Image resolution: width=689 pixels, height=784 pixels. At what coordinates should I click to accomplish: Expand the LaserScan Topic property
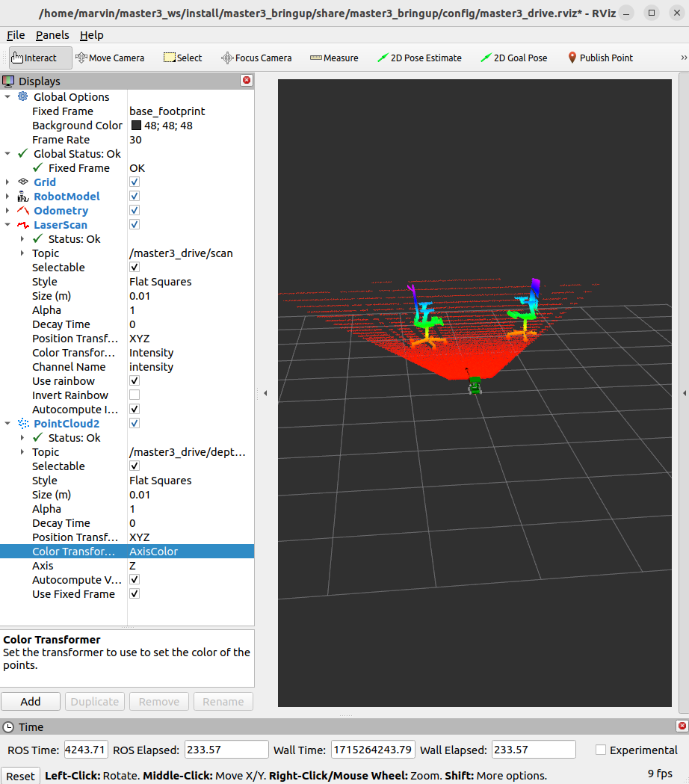(x=22, y=253)
